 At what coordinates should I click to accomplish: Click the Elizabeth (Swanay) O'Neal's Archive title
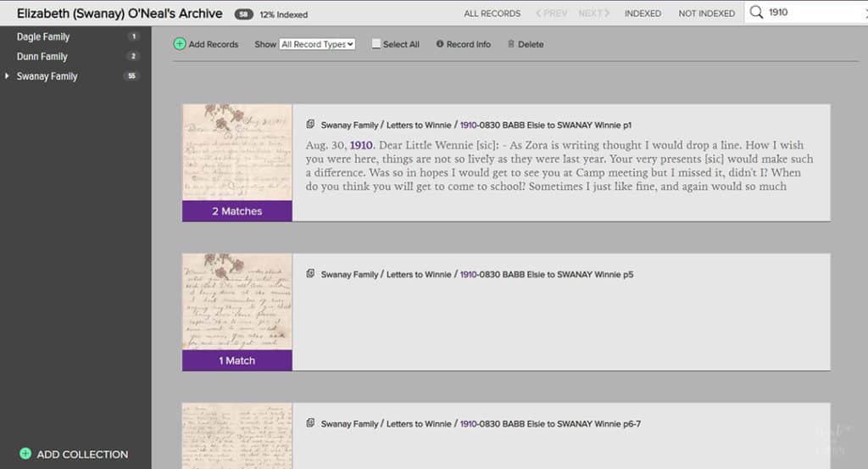point(120,14)
